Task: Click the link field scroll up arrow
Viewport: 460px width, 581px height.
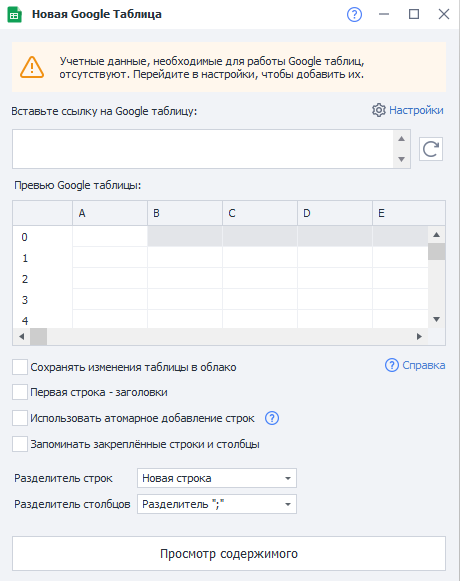Action: point(401,139)
